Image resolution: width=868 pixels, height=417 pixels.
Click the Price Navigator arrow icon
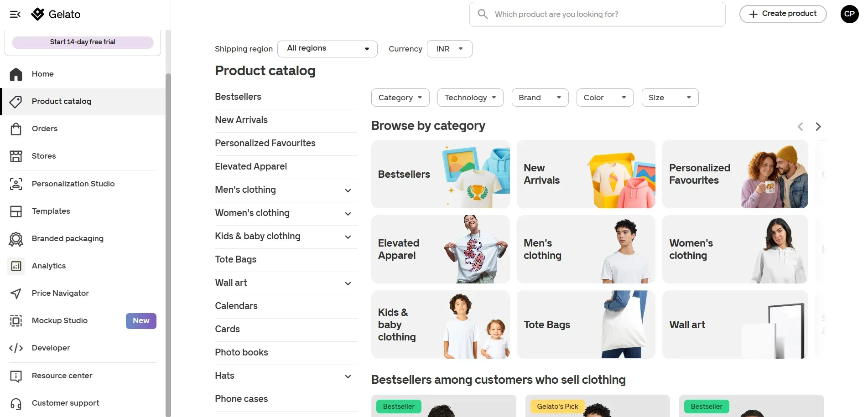[x=16, y=293]
